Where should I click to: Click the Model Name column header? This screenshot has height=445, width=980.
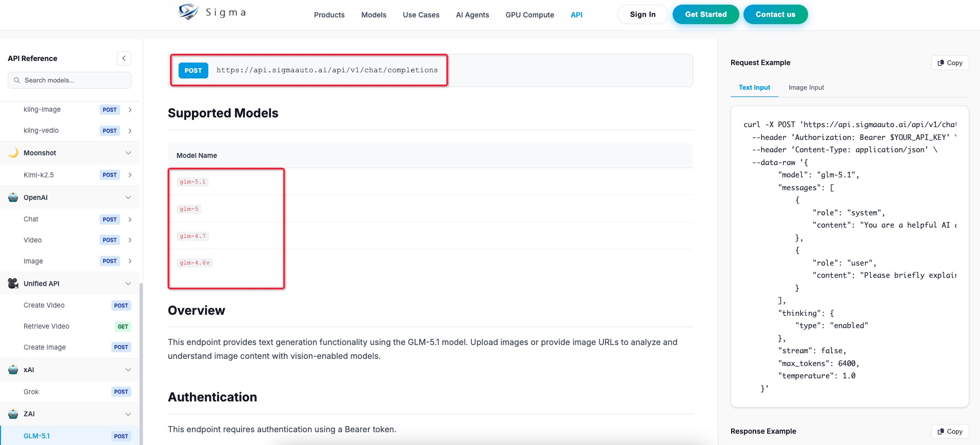click(197, 155)
